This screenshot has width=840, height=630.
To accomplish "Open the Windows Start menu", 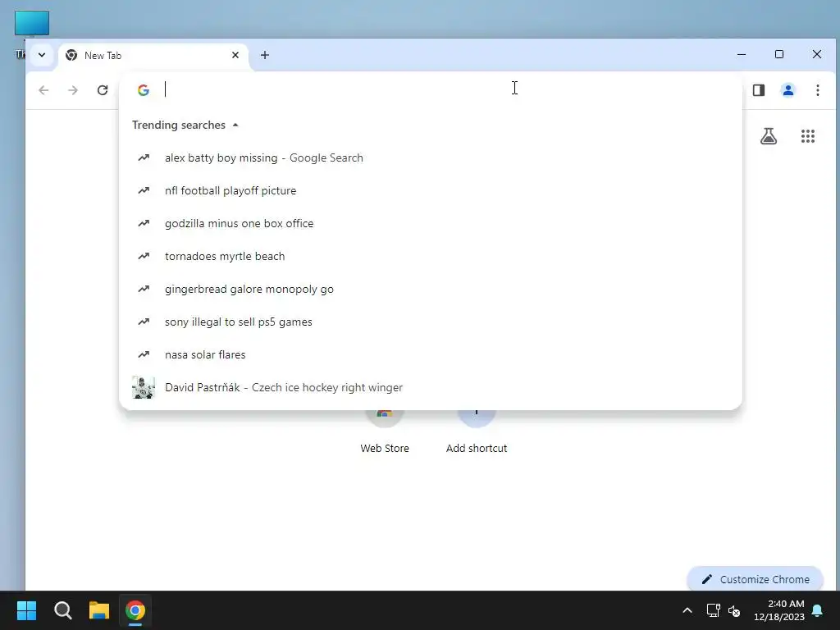I will (26, 610).
